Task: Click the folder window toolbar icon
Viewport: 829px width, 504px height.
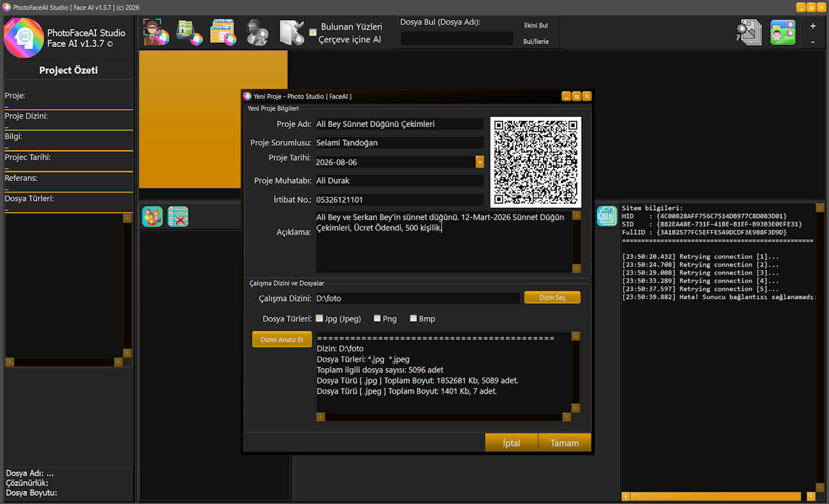Action: [x=223, y=32]
